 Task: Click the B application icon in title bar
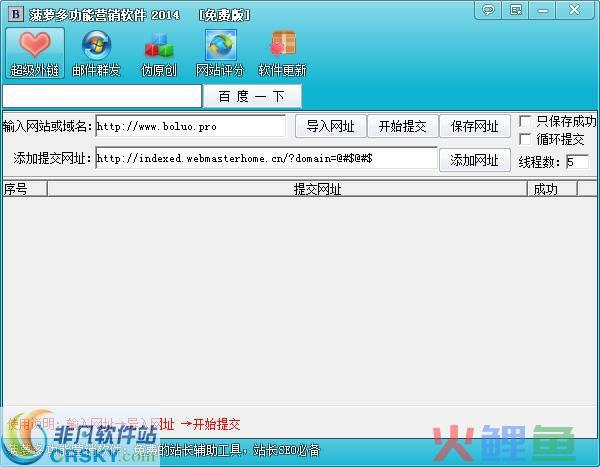pyautogui.click(x=16, y=15)
